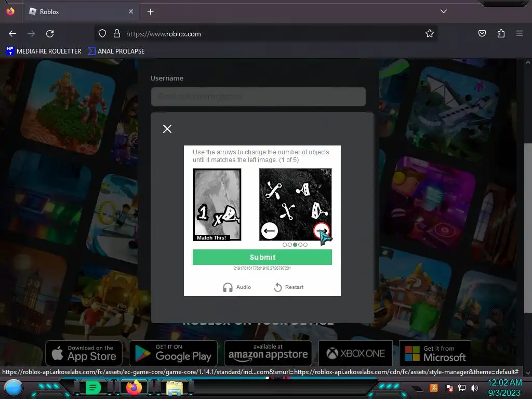
Task: Save page to Pocket
Action: pyautogui.click(x=482, y=33)
